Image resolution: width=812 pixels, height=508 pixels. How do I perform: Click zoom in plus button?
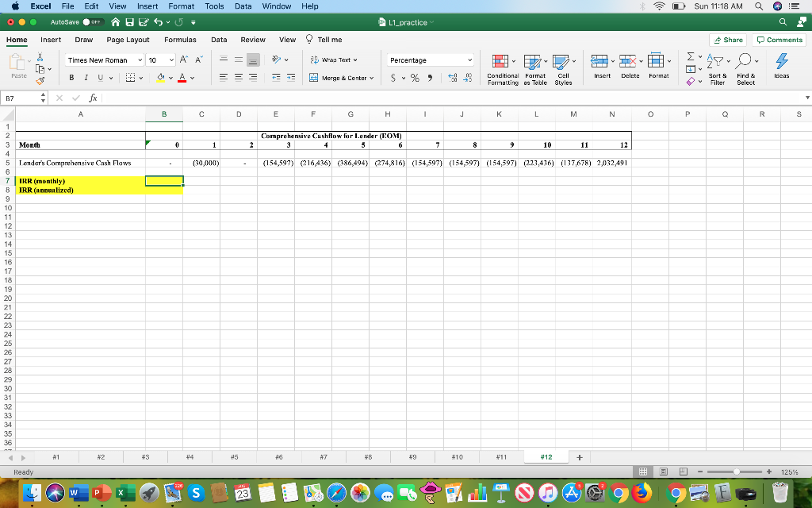(x=769, y=471)
